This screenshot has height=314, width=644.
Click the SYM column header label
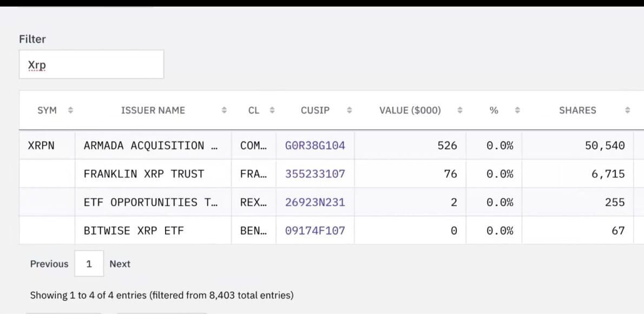47,110
